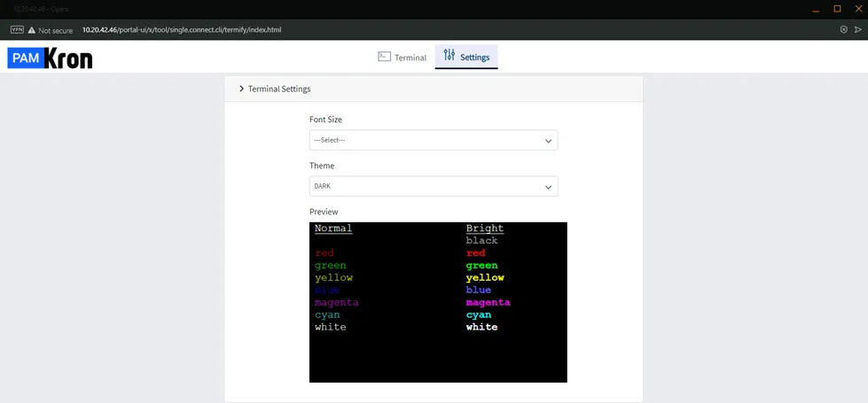Click the bright 'yellow' color sample
This screenshot has height=403, width=868.
point(485,277)
